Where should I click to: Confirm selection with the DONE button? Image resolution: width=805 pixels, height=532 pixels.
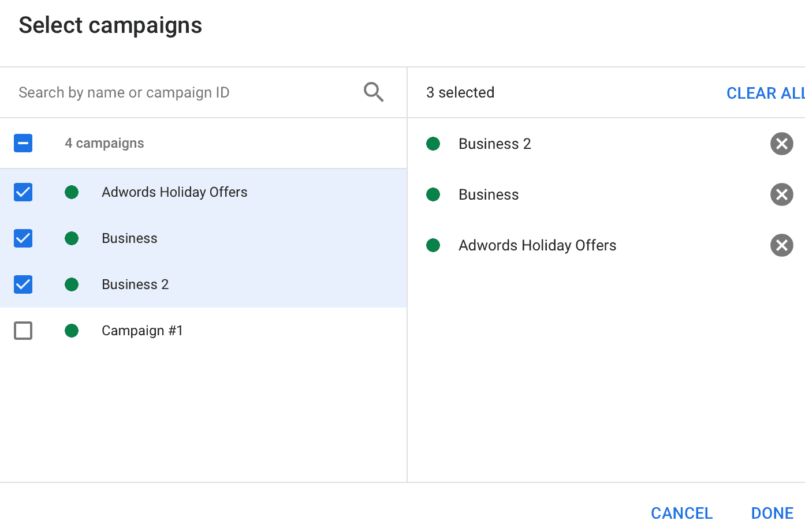coord(772,513)
